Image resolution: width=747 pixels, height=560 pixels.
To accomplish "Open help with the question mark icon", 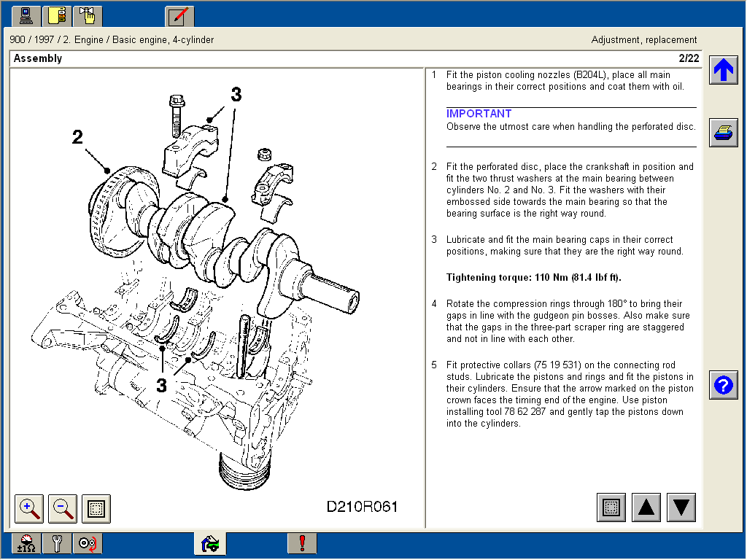I will coord(723,385).
